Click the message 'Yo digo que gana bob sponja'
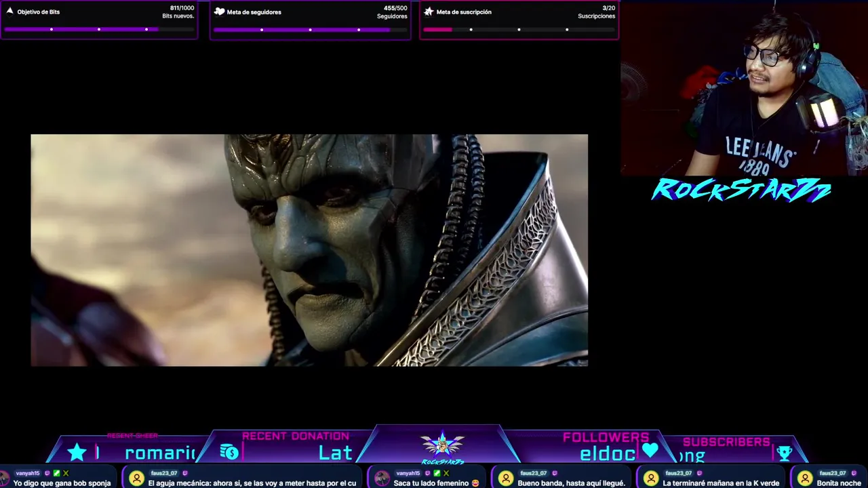868x488 pixels. [x=62, y=483]
